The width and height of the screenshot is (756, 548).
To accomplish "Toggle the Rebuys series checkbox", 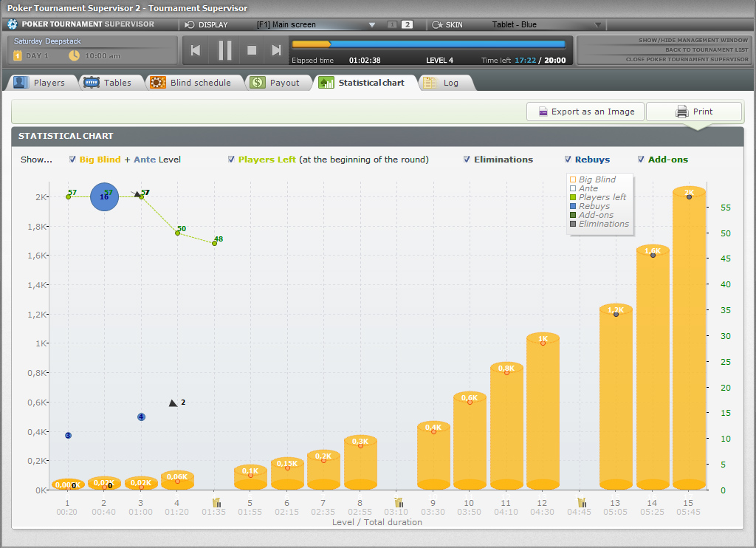I will [568, 160].
